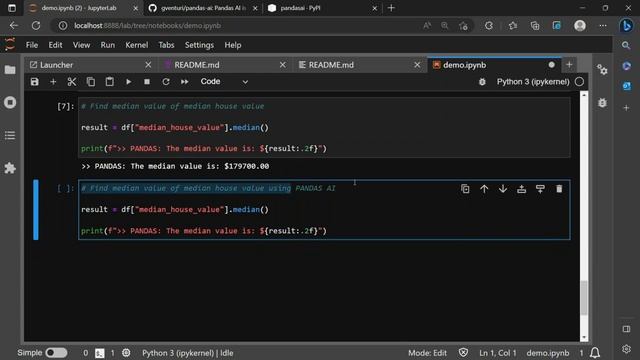Refresh the browser page
This screenshot has height=360, width=640.
(x=36, y=25)
